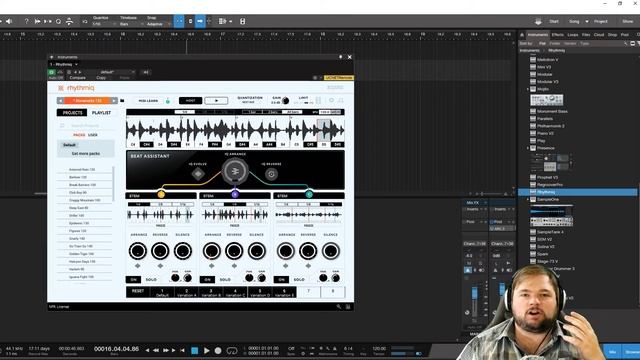
Task: Select variation slot 2 Variation A
Action: (187, 292)
